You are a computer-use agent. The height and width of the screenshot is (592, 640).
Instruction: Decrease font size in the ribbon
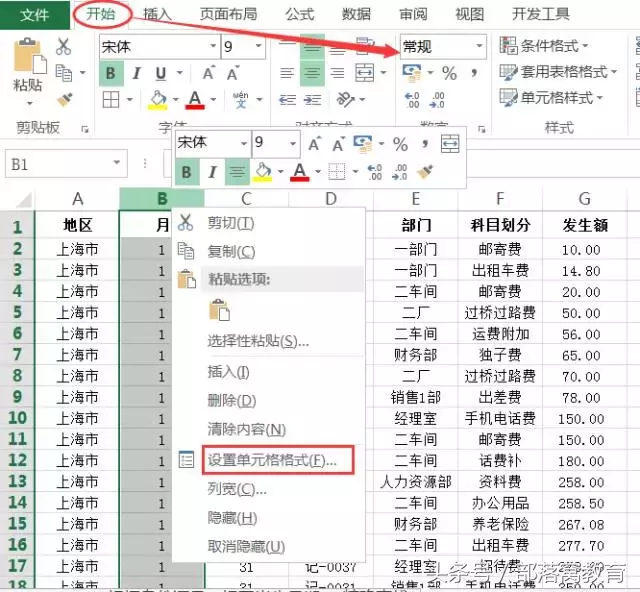(x=233, y=73)
